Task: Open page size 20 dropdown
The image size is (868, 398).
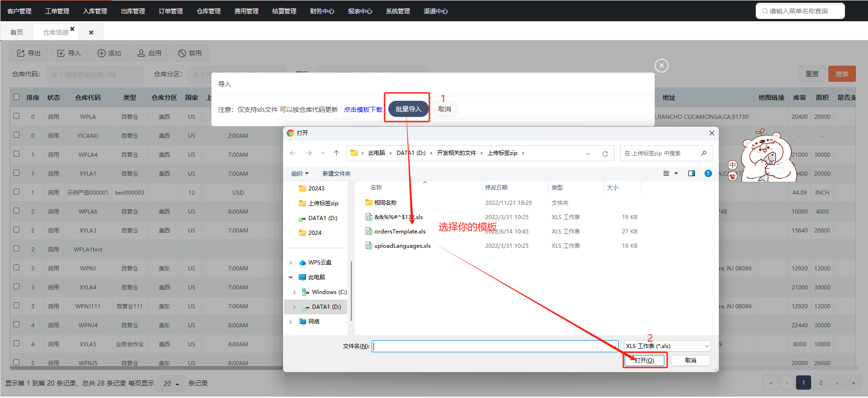Action: (171, 384)
